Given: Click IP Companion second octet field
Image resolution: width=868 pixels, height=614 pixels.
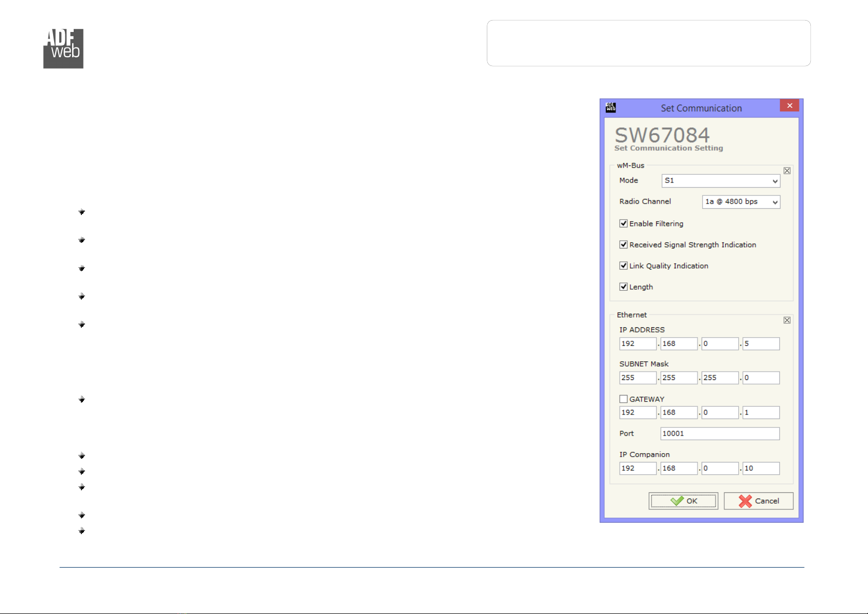Looking at the screenshot, I should (x=679, y=468).
